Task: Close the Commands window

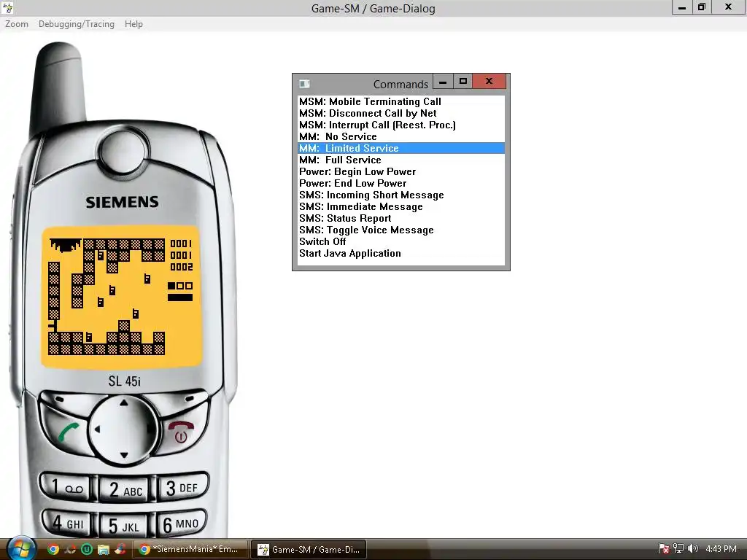Action: [489, 82]
